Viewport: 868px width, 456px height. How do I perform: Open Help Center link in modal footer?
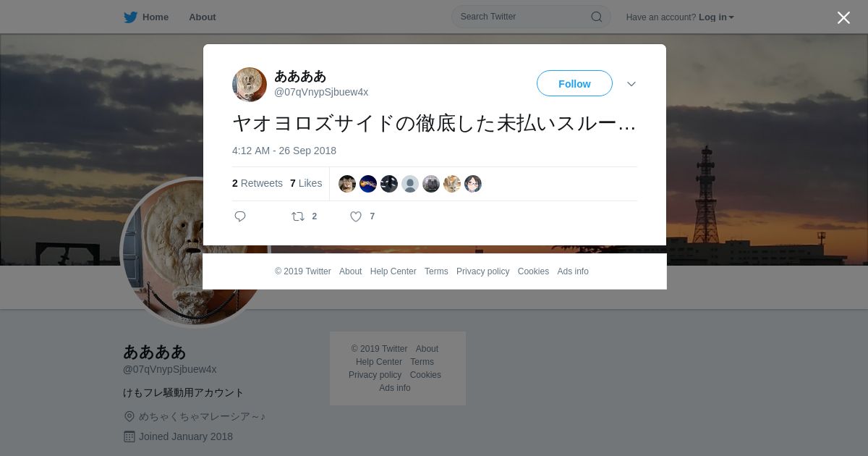(x=393, y=271)
